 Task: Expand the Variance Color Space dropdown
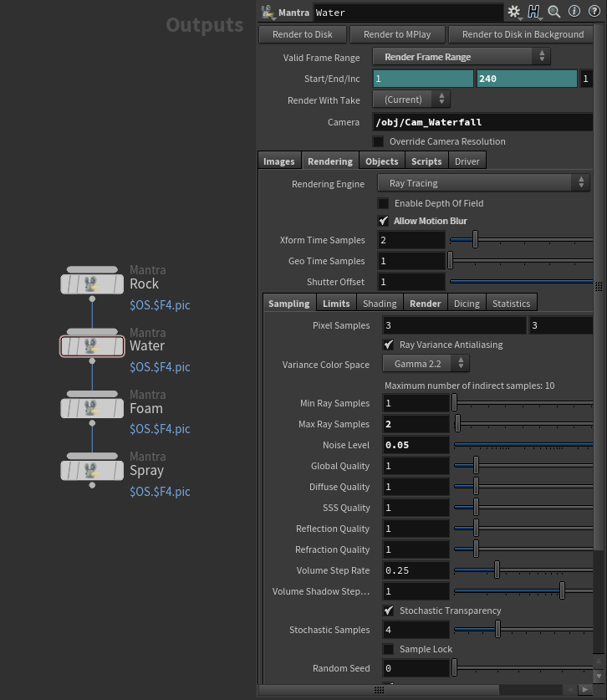[426, 364]
